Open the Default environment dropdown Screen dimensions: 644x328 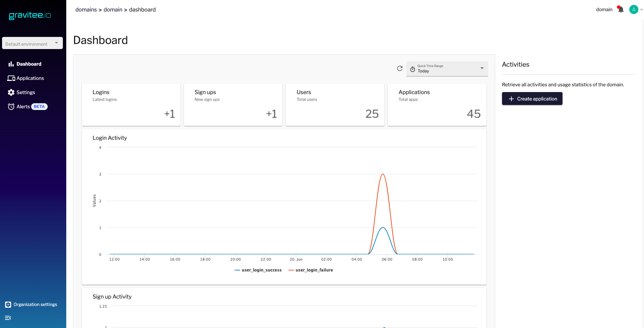point(32,43)
